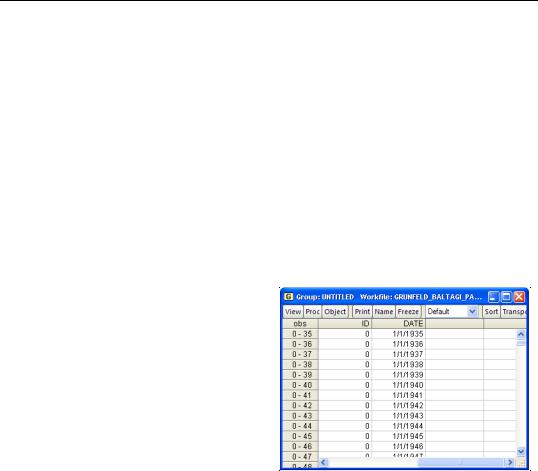Image resolution: width=538 pixels, height=471 pixels.
Task: Click date cell 1/1/1941
Action: (x=399, y=395)
